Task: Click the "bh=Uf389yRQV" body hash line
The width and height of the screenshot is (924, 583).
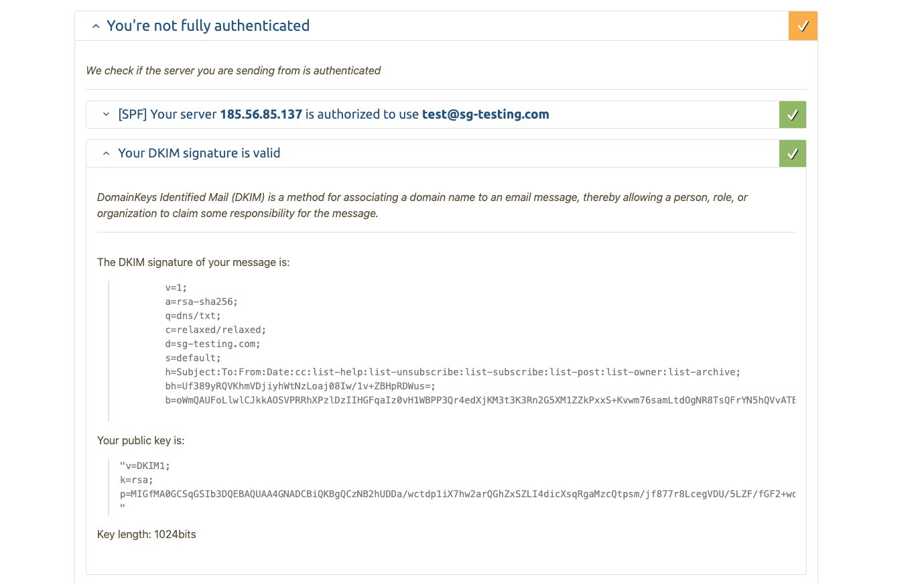Action: coord(300,386)
